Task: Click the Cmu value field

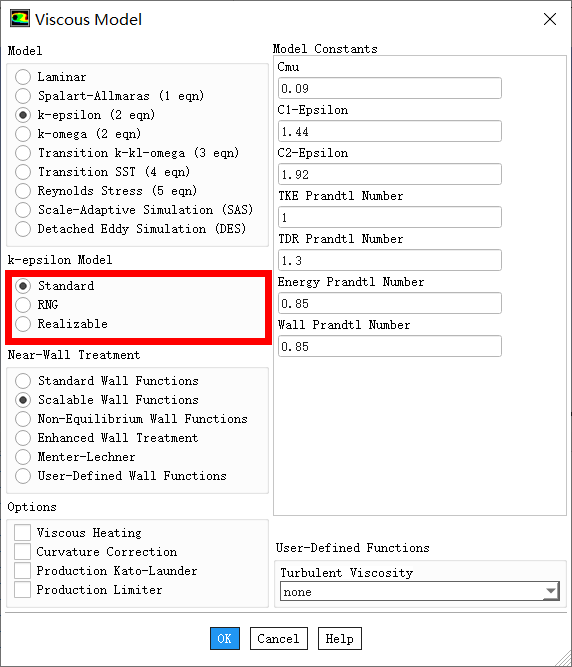Action: point(390,88)
